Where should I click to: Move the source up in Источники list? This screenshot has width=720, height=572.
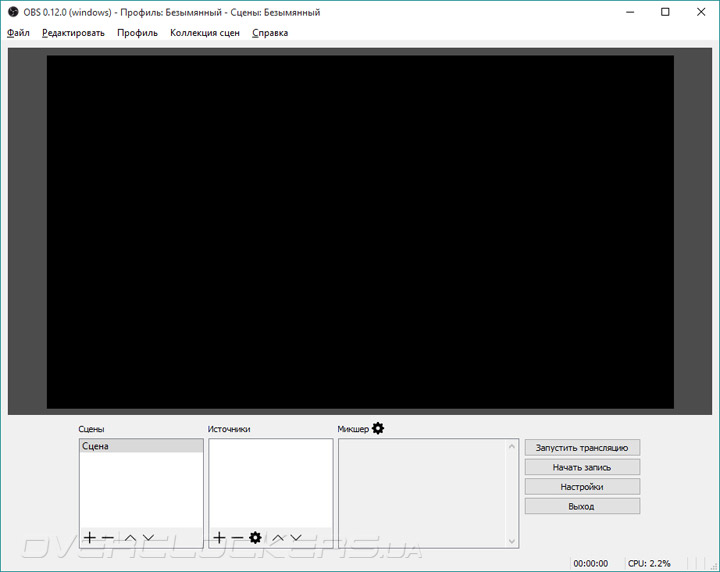point(278,538)
